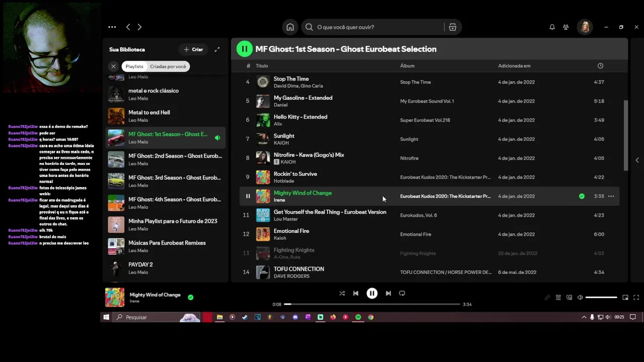Select track 'Stop The Time'
Screen dimensions: 644x362
429,82
